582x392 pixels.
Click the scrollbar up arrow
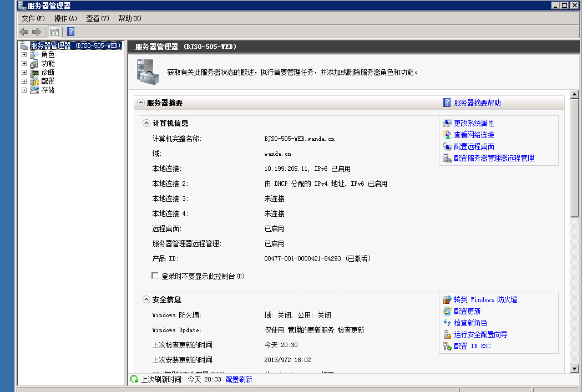pos(575,94)
